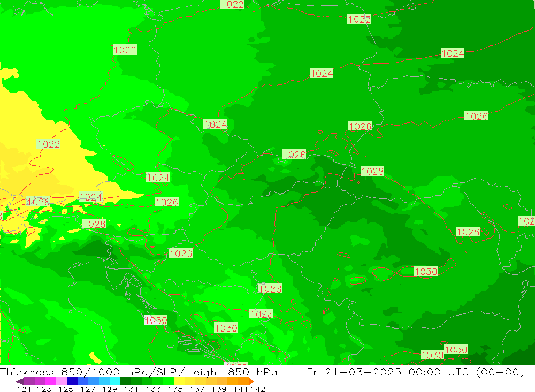Screen dimensions: 535x392
Task: Click the legend value 127
Action: [88, 389]
